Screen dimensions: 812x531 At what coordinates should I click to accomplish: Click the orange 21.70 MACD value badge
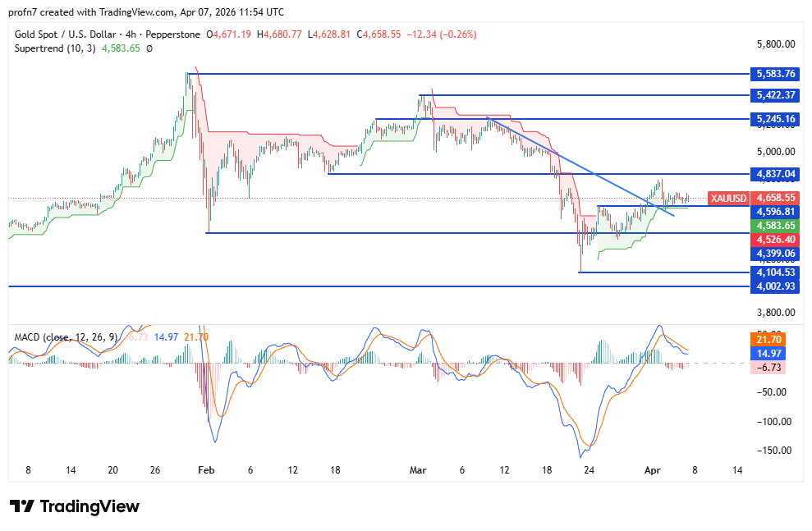[x=770, y=339]
